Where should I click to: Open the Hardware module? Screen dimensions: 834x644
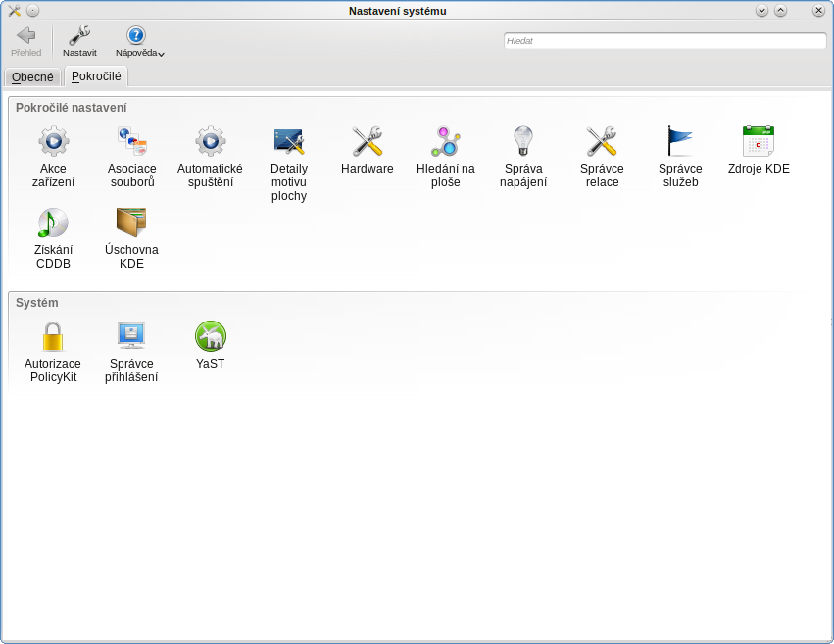point(367,150)
